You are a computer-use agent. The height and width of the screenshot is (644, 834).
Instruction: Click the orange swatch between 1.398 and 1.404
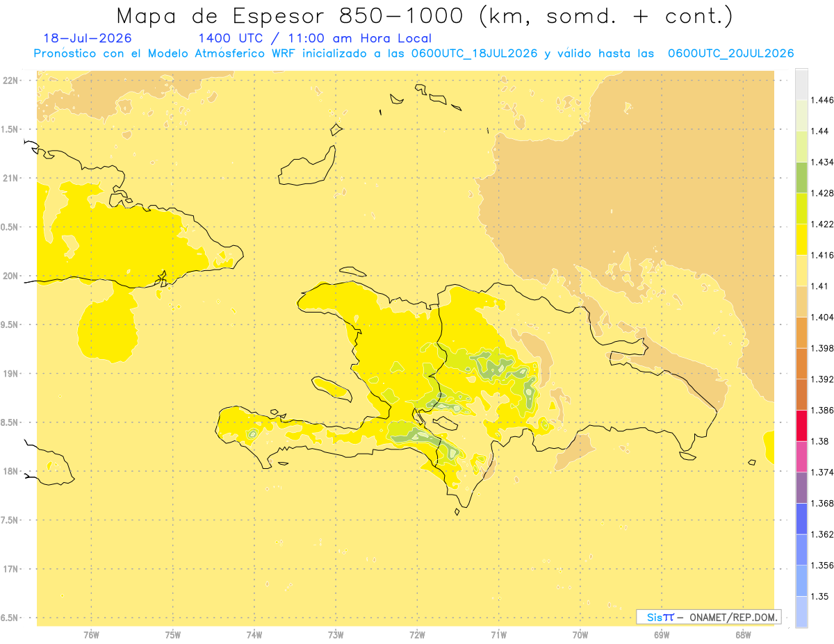coord(801,333)
